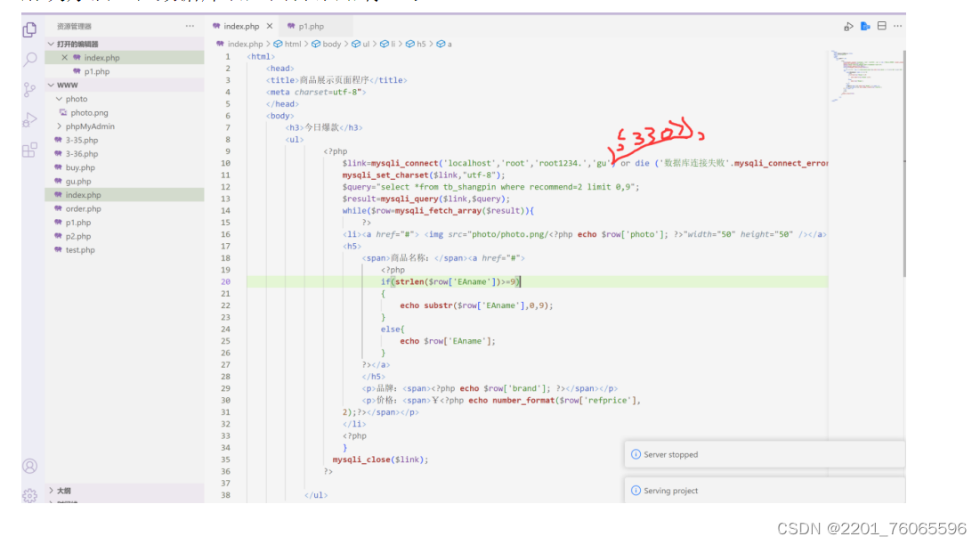Image resolution: width=980 pixels, height=545 pixels.
Task: Open photo.png in the file tree
Action: click(89, 112)
